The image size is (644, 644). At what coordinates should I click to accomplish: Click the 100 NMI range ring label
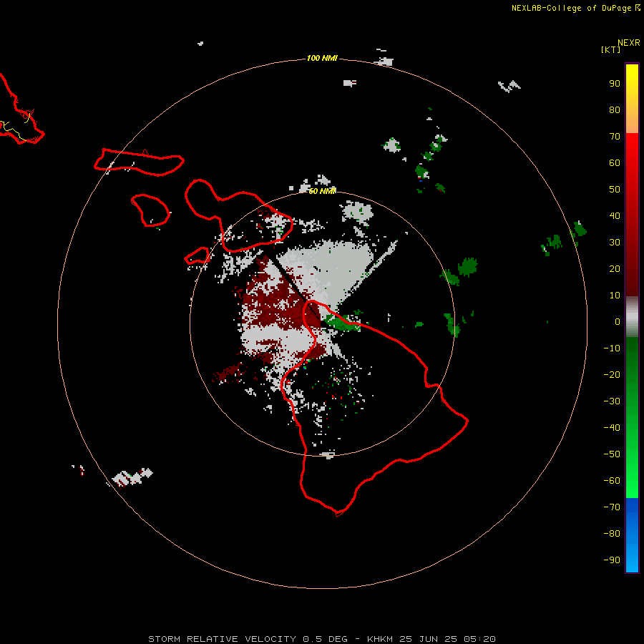click(x=322, y=58)
